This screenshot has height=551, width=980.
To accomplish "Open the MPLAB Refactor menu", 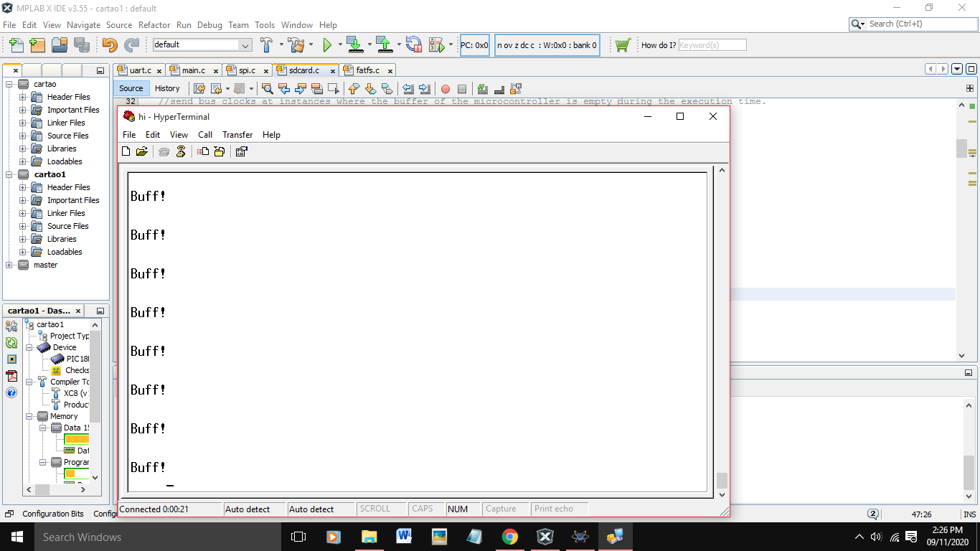I will click(154, 24).
